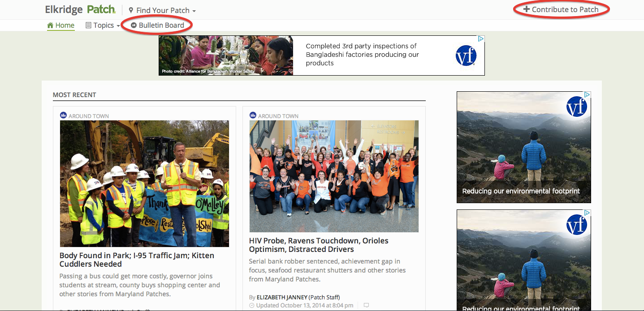The width and height of the screenshot is (644, 311).
Task: Click the location pin icon beside Find Your Patch
Action: click(x=131, y=10)
